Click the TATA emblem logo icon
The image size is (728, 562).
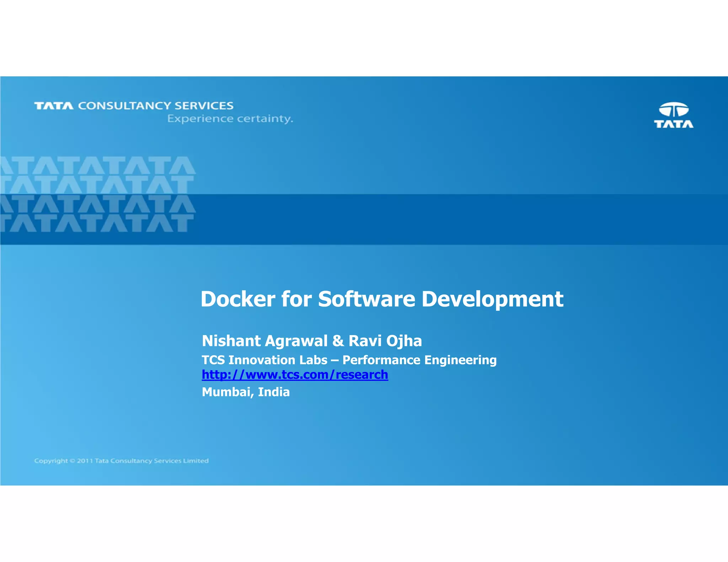pyautogui.click(x=674, y=110)
